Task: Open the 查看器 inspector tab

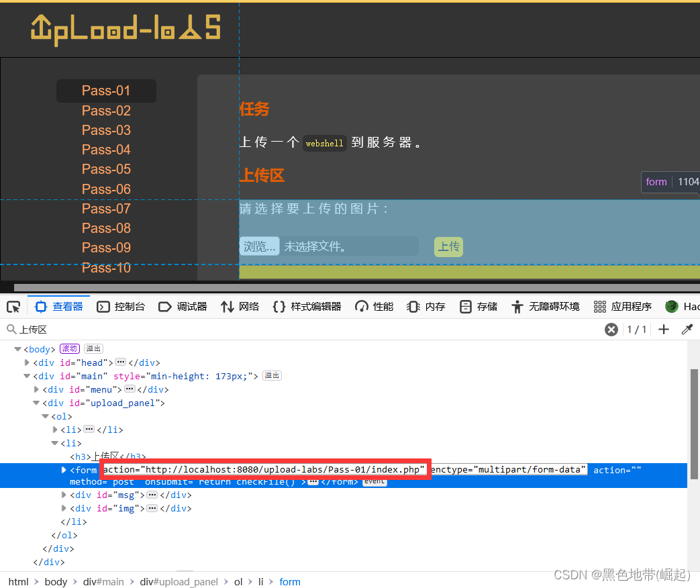Action: [x=59, y=307]
